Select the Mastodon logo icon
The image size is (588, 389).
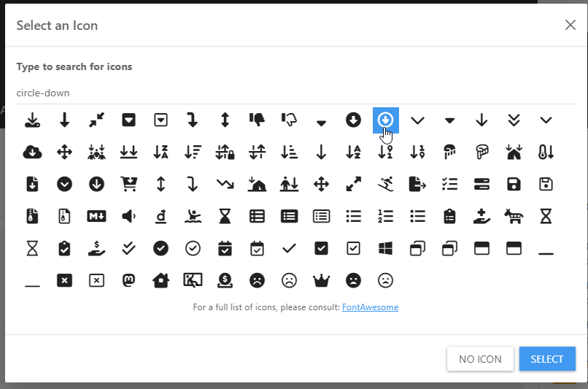pyautogui.click(x=128, y=280)
